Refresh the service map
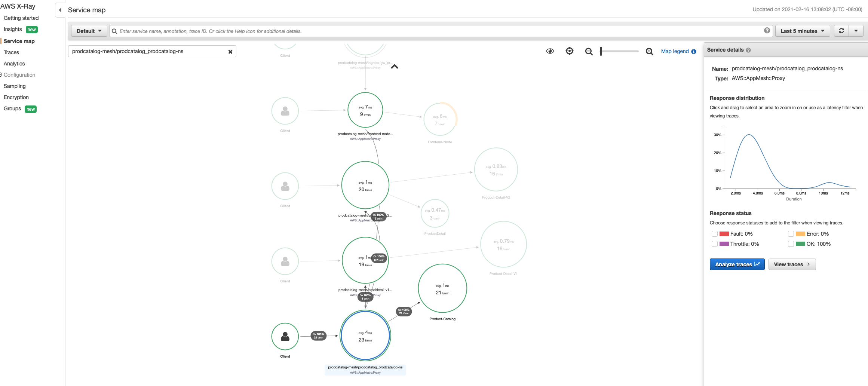868x386 pixels. click(841, 31)
